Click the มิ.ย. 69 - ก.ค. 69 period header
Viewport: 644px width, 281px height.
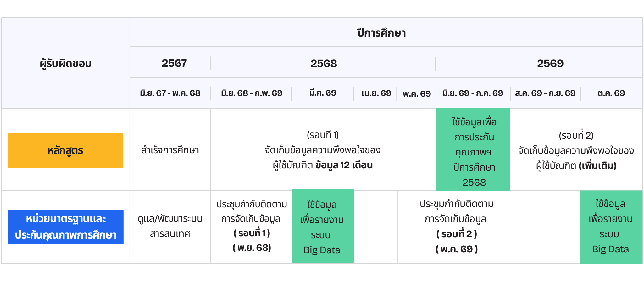click(x=473, y=93)
